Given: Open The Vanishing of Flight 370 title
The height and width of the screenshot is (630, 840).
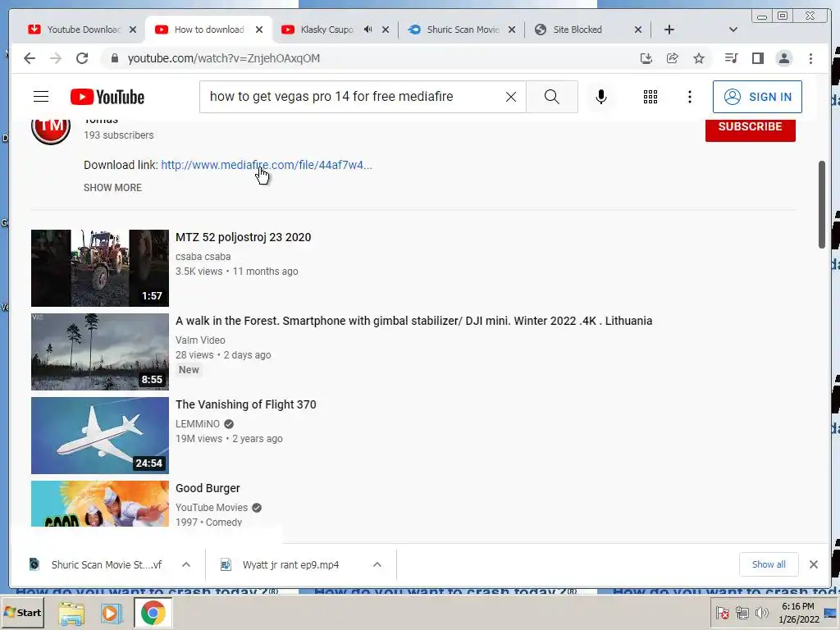Looking at the screenshot, I should pyautogui.click(x=246, y=404).
